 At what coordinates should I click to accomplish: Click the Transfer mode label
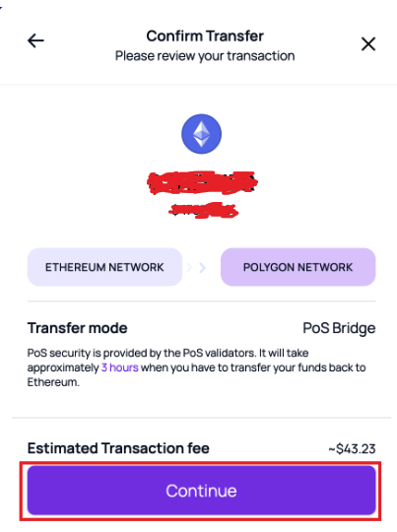tap(78, 328)
